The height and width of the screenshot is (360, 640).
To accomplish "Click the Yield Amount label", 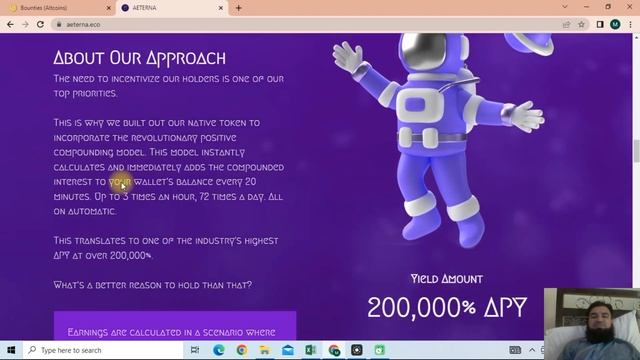I will (447, 279).
